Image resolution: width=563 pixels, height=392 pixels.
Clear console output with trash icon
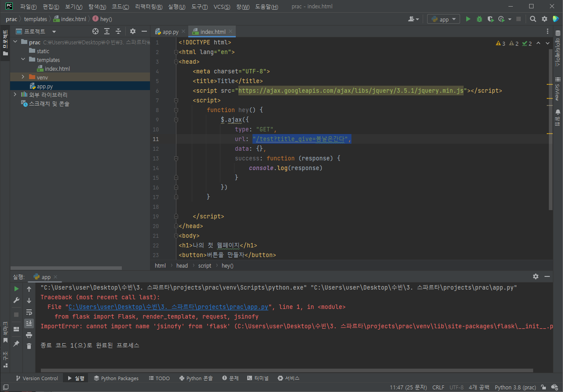coord(29,346)
